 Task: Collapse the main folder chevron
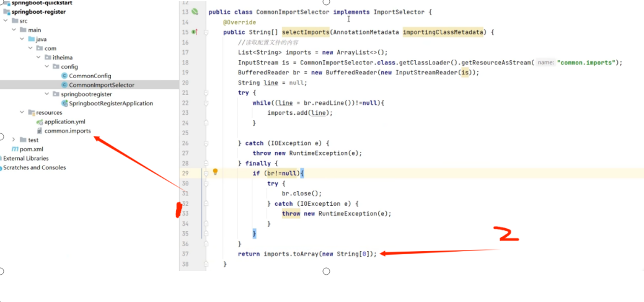[x=14, y=30]
